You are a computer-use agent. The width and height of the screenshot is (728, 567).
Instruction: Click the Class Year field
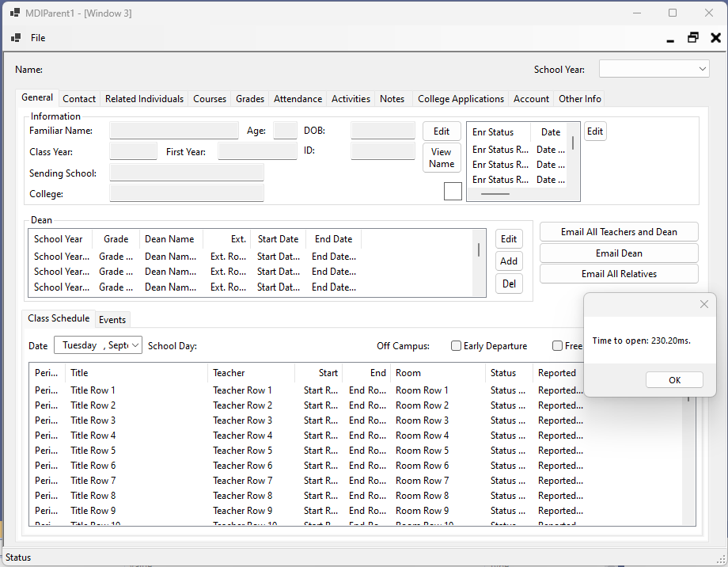tap(133, 151)
